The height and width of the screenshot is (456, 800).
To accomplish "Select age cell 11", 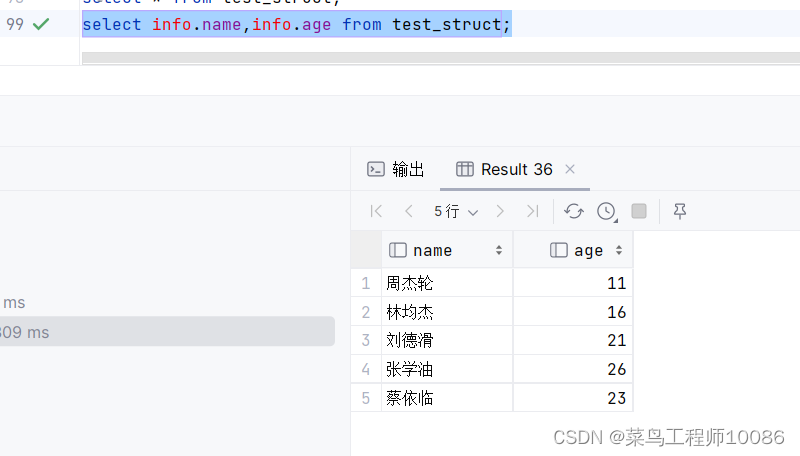I will [x=573, y=283].
